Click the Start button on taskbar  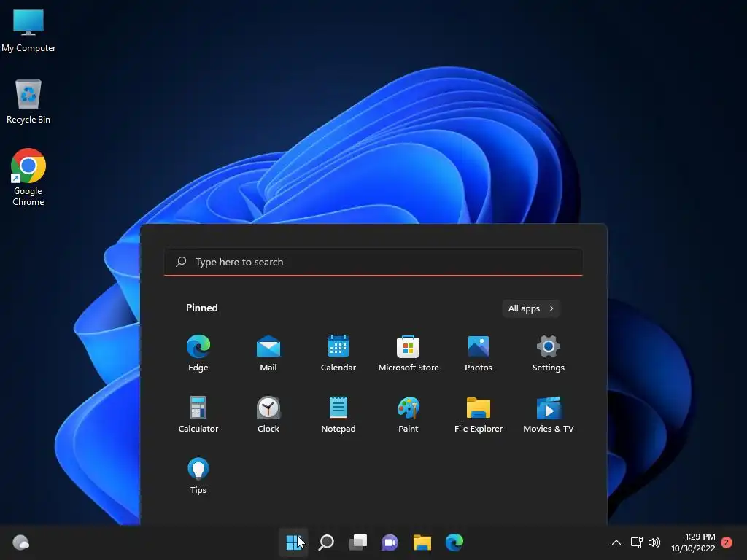[x=293, y=542]
